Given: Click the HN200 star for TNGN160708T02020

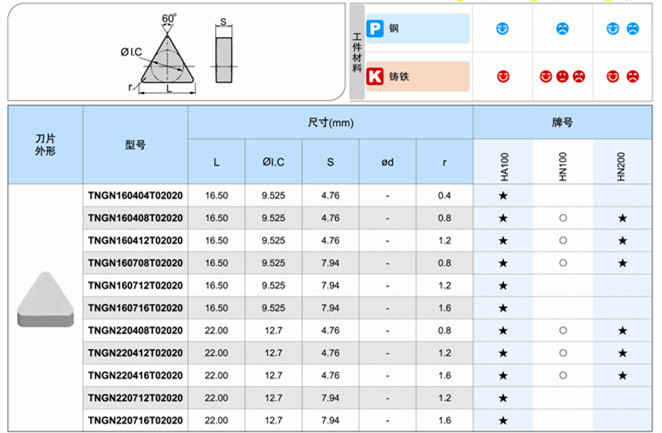Looking at the screenshot, I should pos(623,262).
